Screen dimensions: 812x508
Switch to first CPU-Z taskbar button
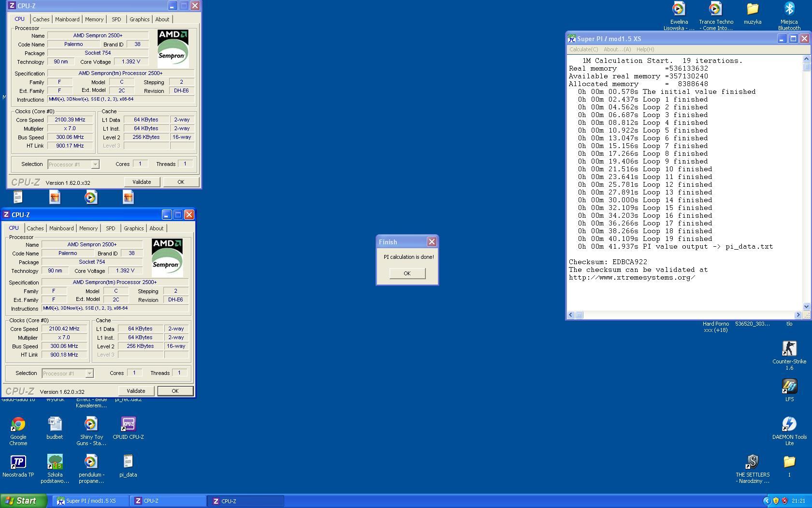(x=169, y=501)
